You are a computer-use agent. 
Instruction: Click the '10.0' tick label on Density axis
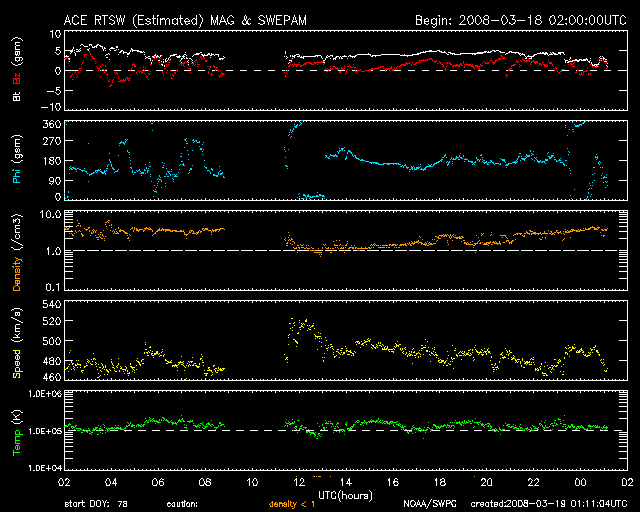51,214
